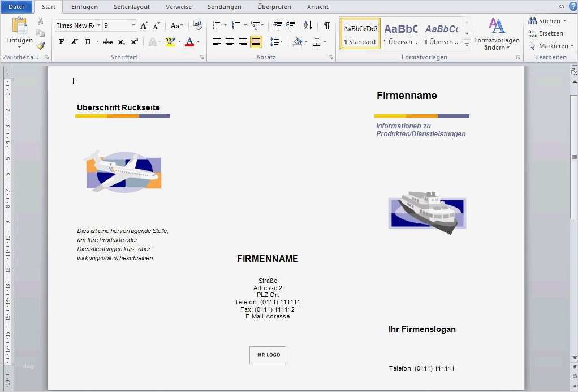Toggle strikethrough formatting (abc)
The height and width of the screenshot is (392, 578).
click(108, 42)
